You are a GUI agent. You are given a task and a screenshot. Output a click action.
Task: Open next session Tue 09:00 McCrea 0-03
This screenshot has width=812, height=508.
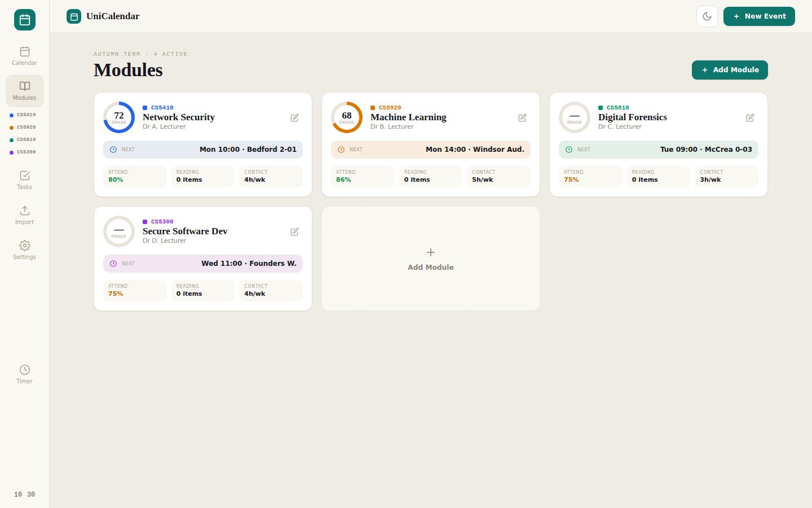pos(659,150)
